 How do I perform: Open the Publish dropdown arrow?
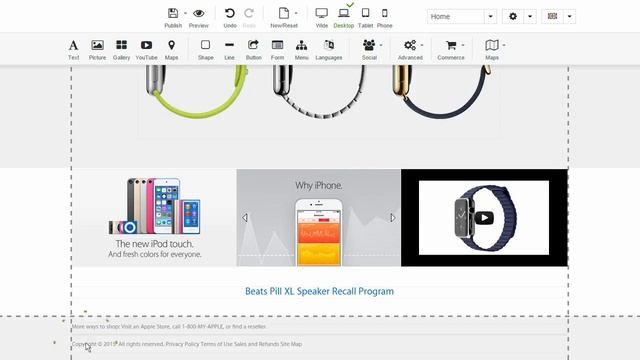(185, 13)
